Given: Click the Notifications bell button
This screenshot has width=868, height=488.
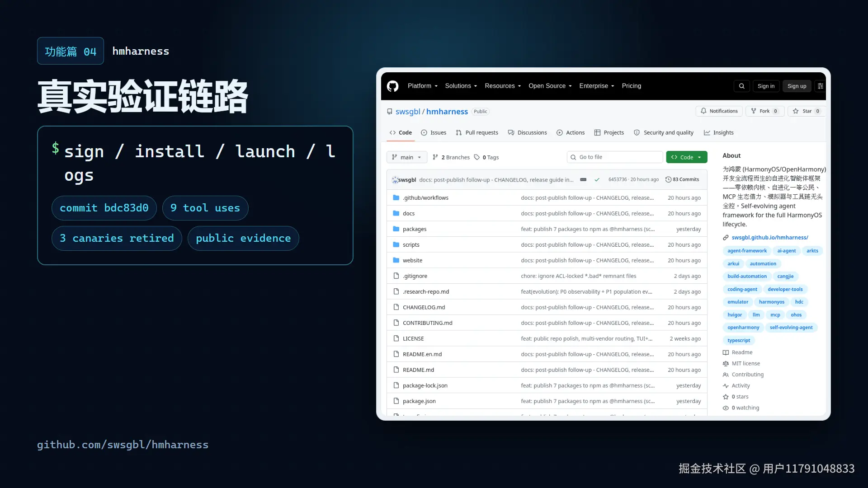Looking at the screenshot, I should pyautogui.click(x=719, y=111).
